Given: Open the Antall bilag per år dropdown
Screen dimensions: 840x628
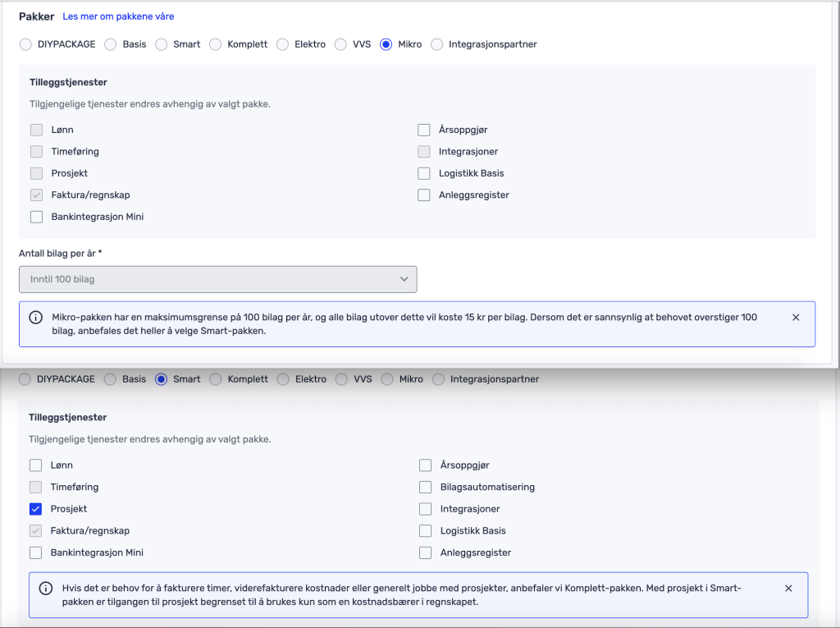Looking at the screenshot, I should (217, 279).
